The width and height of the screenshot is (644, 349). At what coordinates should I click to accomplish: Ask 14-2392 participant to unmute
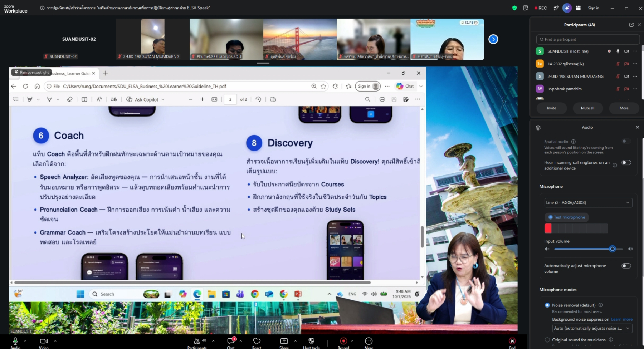click(618, 64)
